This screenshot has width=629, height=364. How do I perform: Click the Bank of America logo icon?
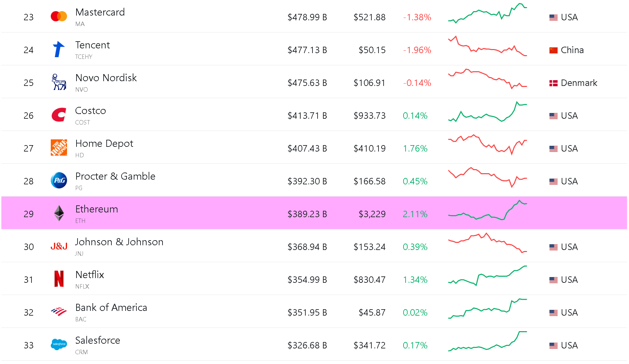pos(59,312)
